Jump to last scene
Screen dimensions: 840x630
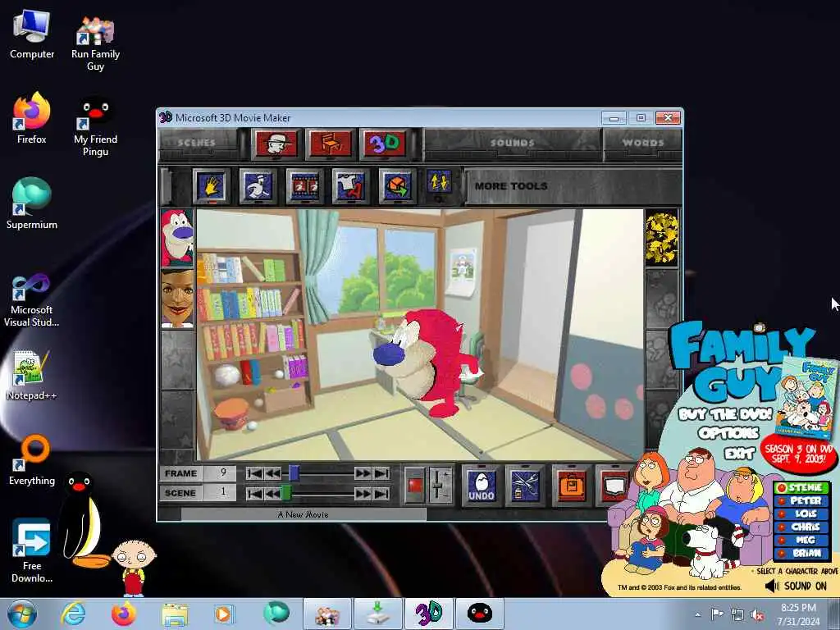click(381, 493)
